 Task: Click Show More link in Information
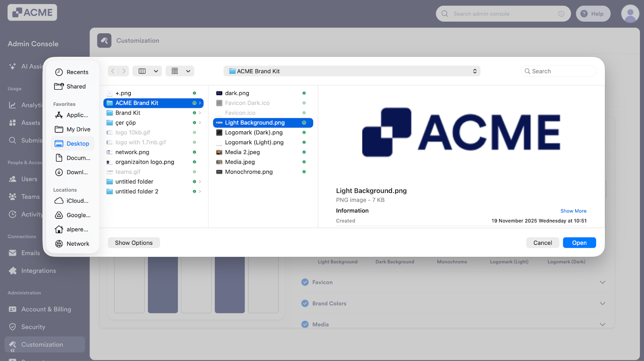click(x=573, y=211)
